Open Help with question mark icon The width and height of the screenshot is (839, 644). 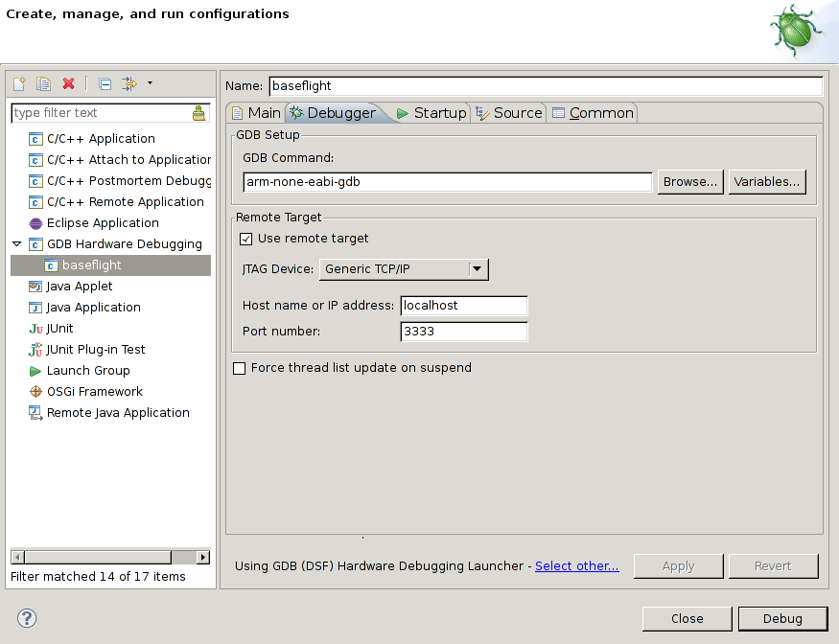pos(27,618)
